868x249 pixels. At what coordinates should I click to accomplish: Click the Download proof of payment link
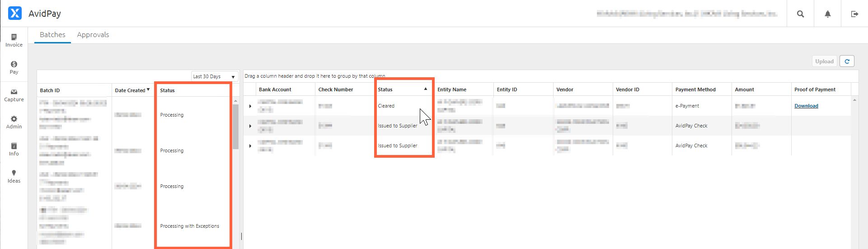click(x=806, y=106)
